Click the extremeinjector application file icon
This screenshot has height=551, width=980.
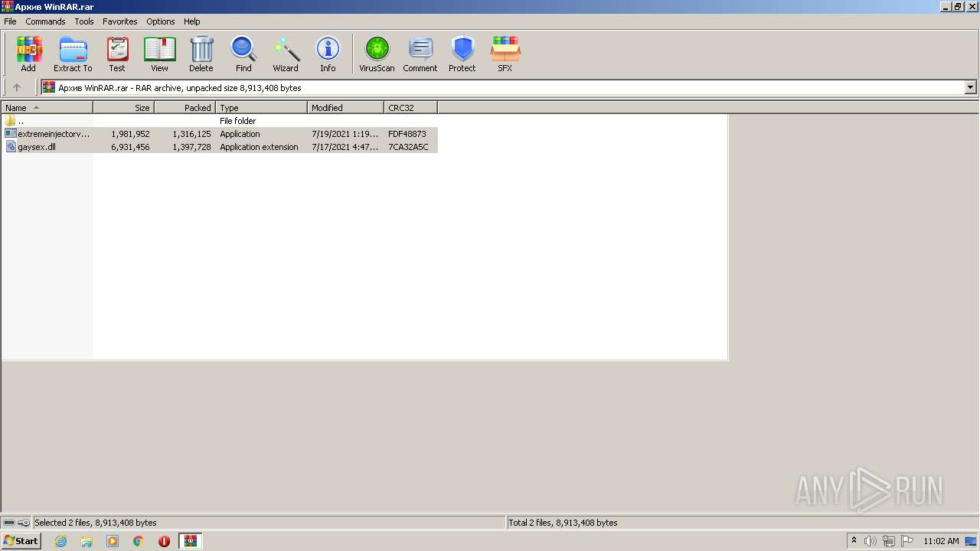coord(10,134)
